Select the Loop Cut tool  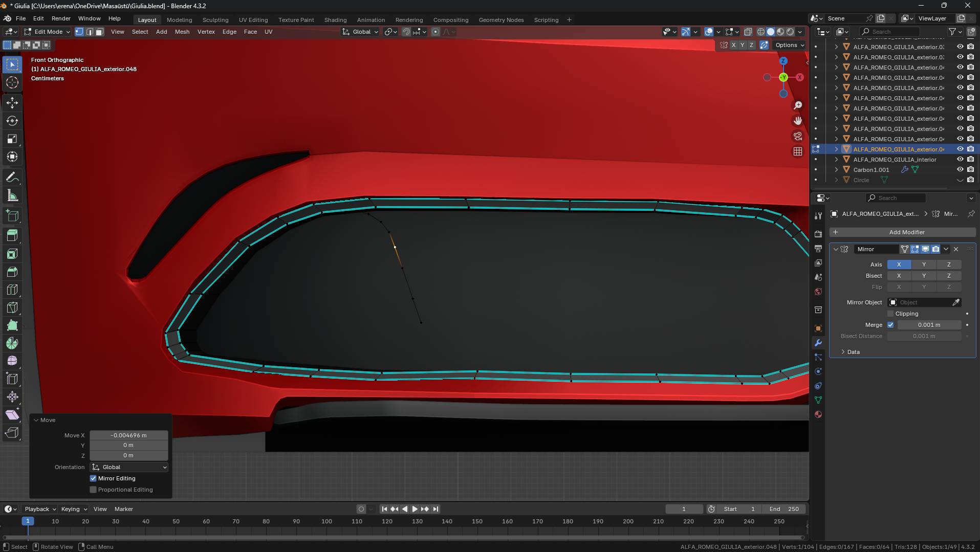click(12, 290)
